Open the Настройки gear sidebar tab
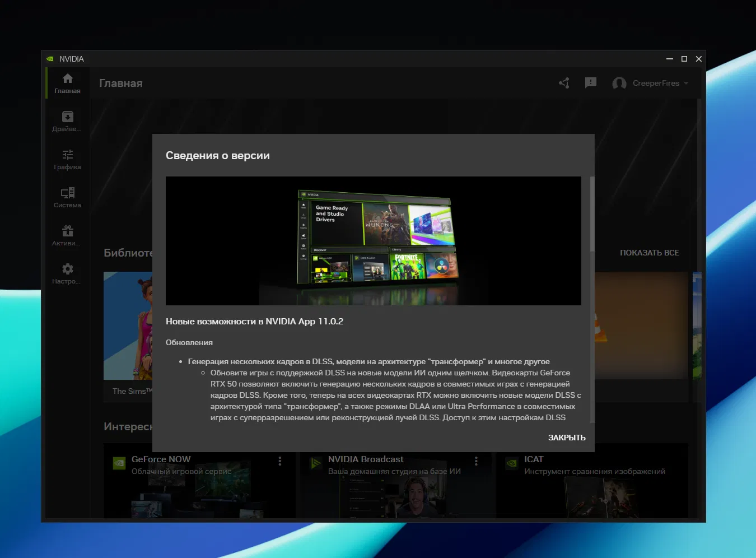This screenshot has height=558, width=756. [67, 274]
